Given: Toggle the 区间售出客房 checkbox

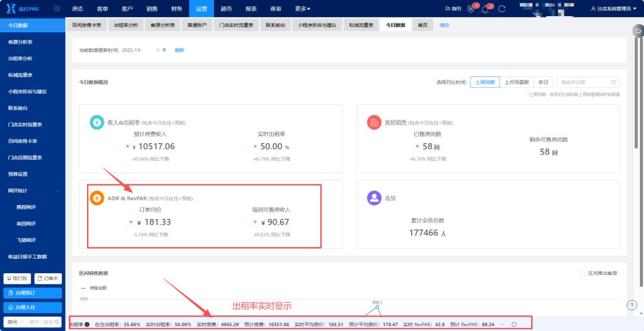Looking at the screenshot, I should (583, 273).
